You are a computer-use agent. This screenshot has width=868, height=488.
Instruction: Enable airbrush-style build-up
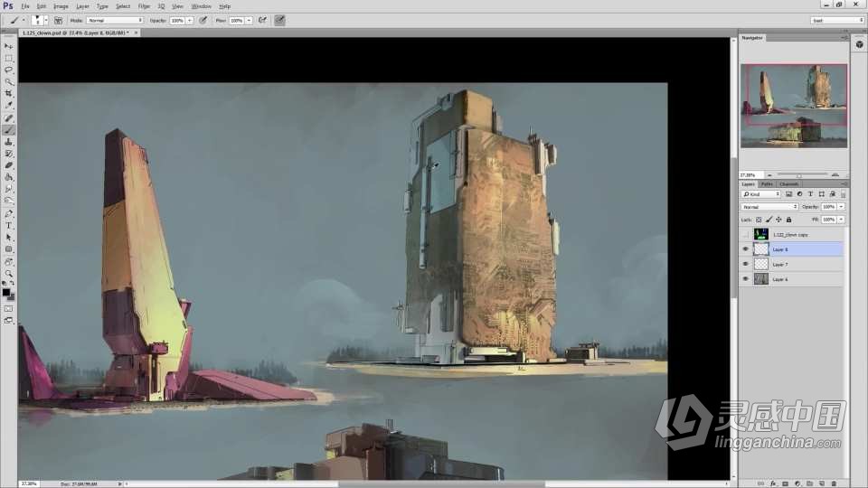[x=262, y=20]
